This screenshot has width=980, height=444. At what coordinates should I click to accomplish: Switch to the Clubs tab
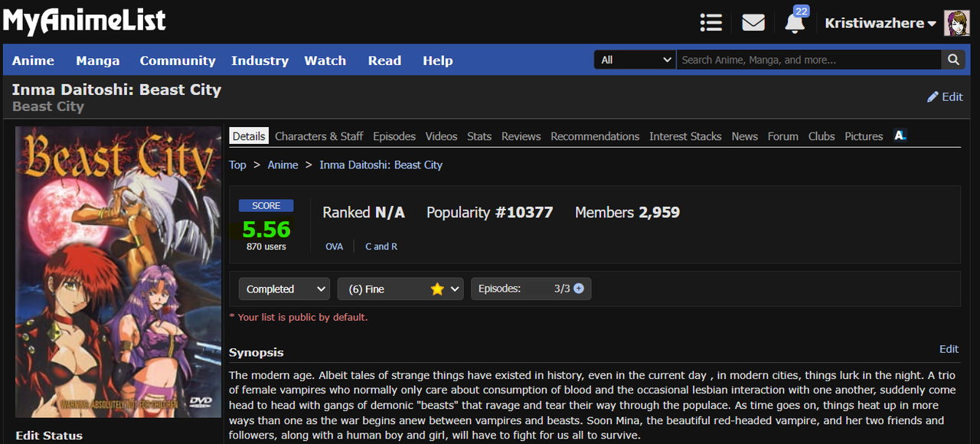click(x=822, y=136)
